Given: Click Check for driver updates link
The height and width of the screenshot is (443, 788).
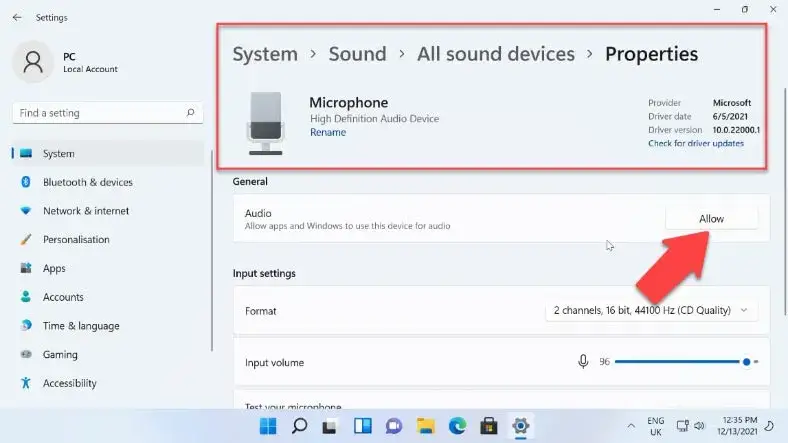Looking at the screenshot, I should click(x=695, y=144).
